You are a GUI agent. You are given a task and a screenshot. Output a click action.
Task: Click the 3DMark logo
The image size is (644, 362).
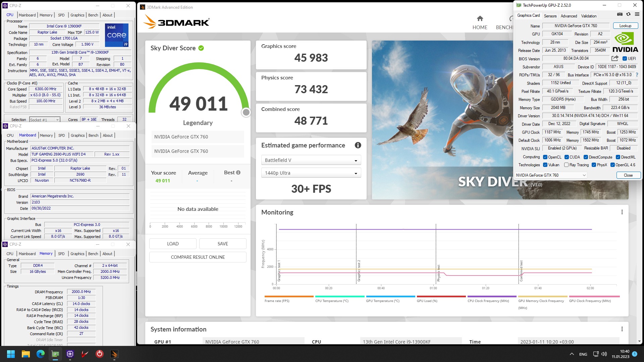[176, 22]
